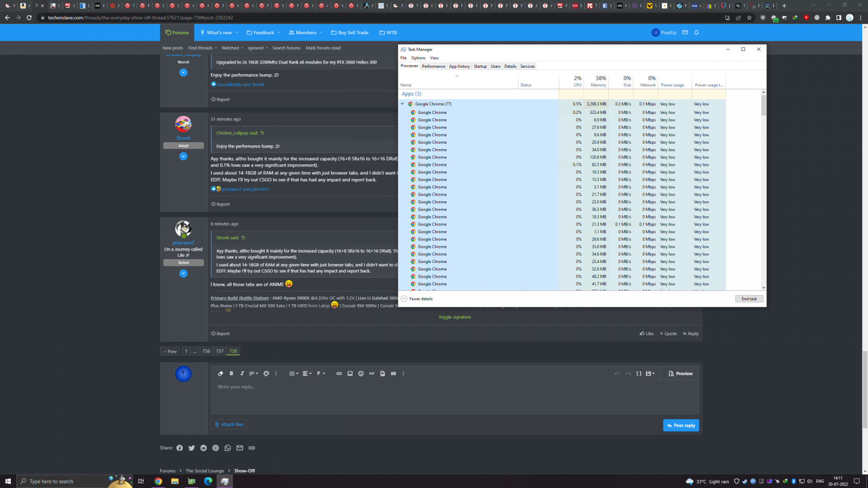Screen dimensions: 868x488
Task: Open forum alerts bell icon
Action: point(697,33)
